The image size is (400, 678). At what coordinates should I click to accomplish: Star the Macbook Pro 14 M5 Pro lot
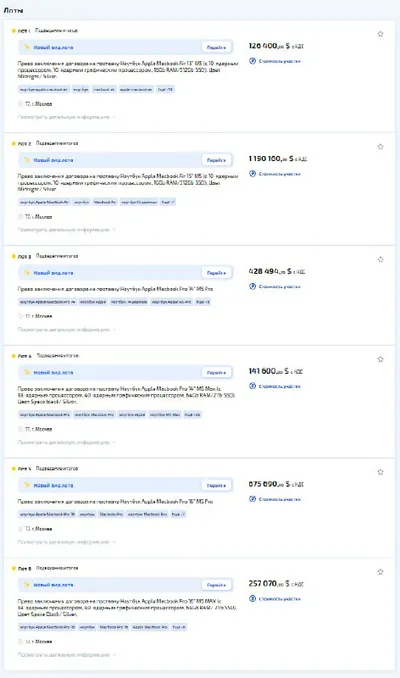(380, 259)
